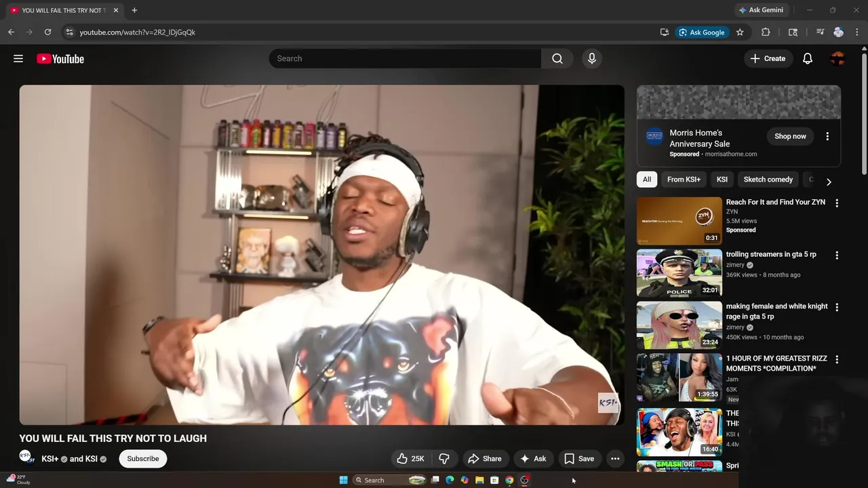Open 1 HOUR OF MY GREATEST RIZZ thumbnail
Viewport: 868px width, 488px height.
[679, 377]
